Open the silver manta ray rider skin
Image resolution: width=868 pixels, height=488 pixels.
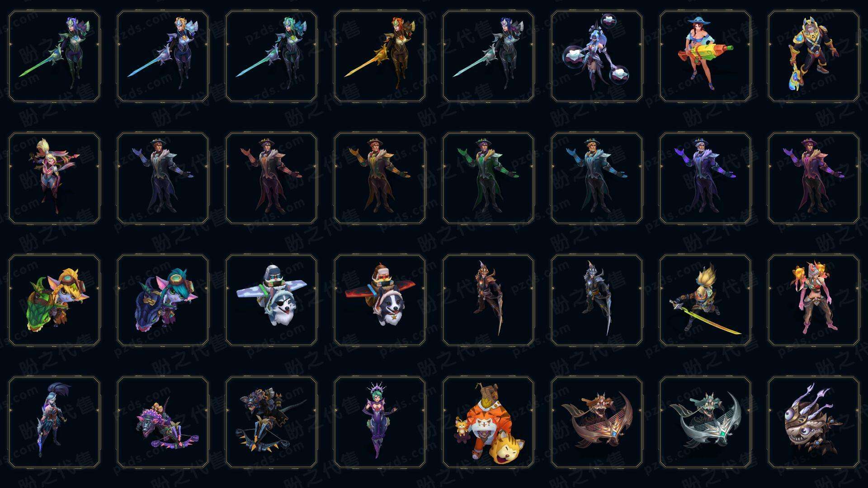pos(705,422)
